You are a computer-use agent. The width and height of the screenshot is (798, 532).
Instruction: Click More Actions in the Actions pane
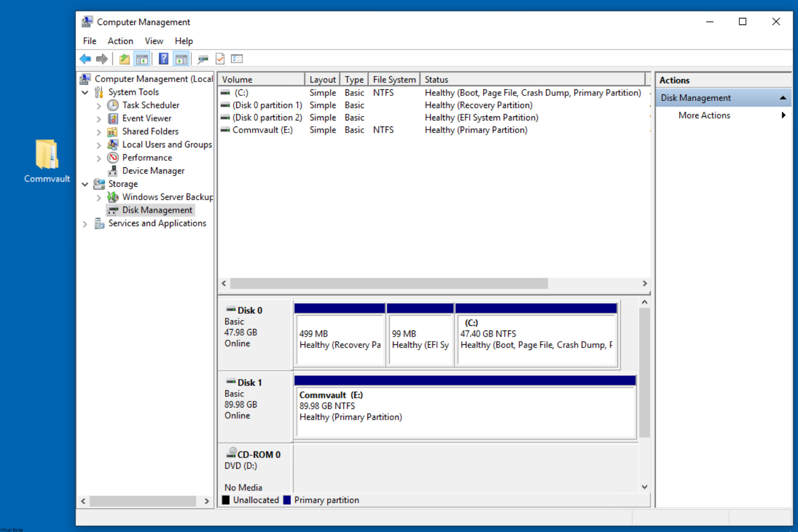[704, 115]
